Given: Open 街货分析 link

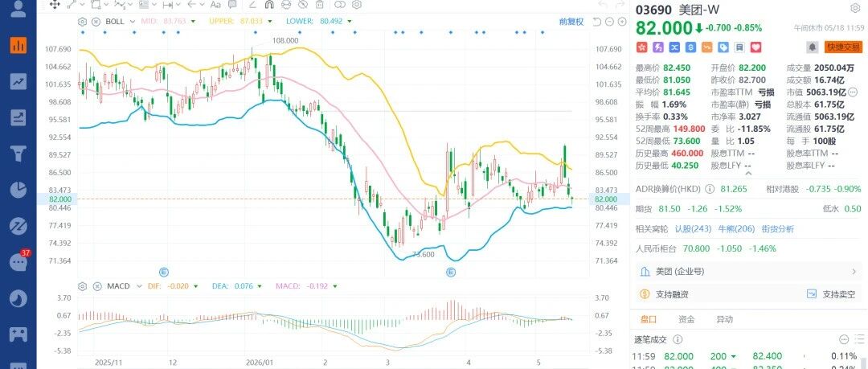Looking at the screenshot, I should 777,229.
